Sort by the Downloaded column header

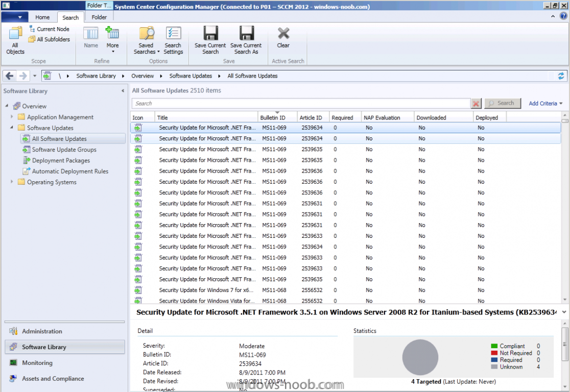point(443,117)
